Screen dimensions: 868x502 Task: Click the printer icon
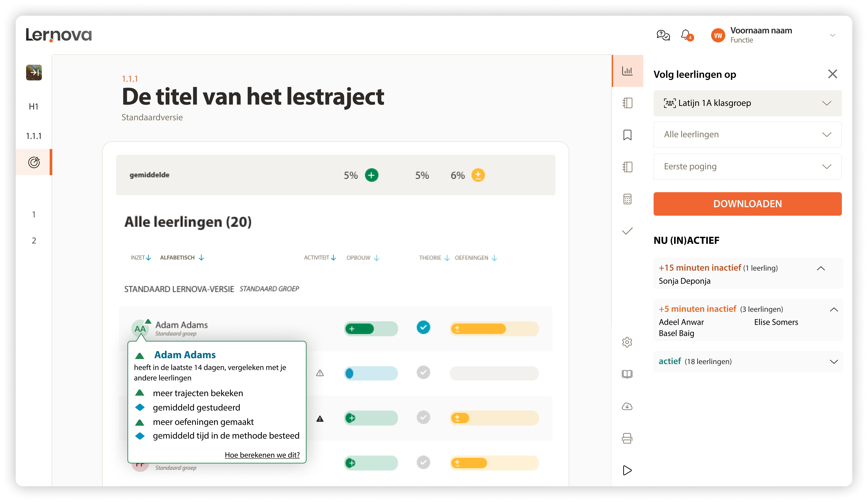tap(627, 438)
